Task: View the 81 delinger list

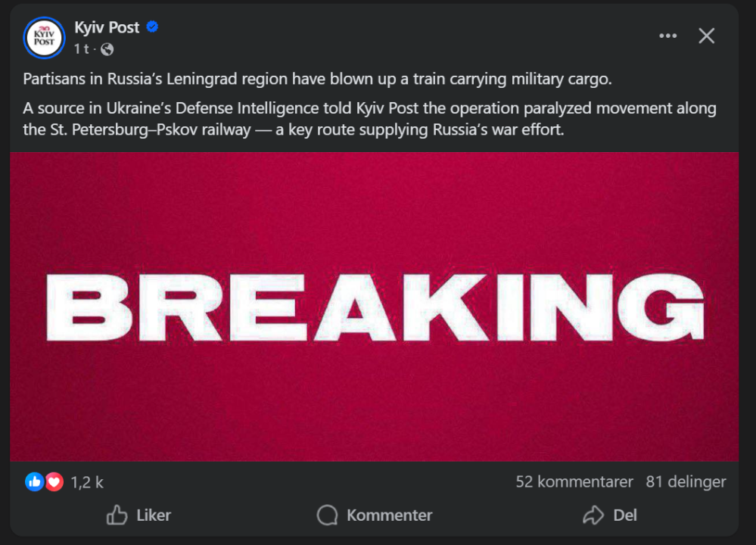Action: [x=686, y=481]
